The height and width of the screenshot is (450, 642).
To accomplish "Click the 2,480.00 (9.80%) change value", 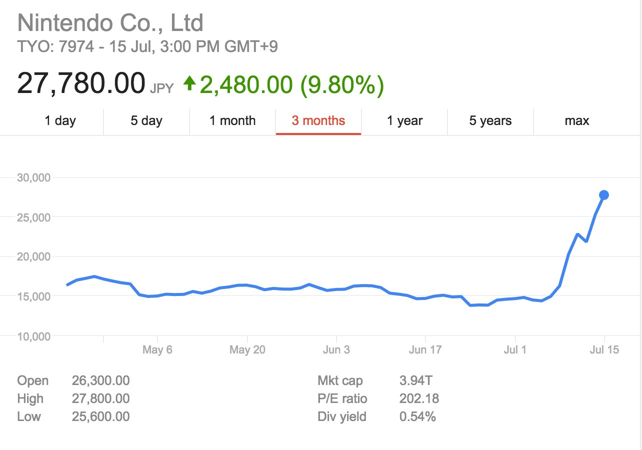I will tap(291, 83).
